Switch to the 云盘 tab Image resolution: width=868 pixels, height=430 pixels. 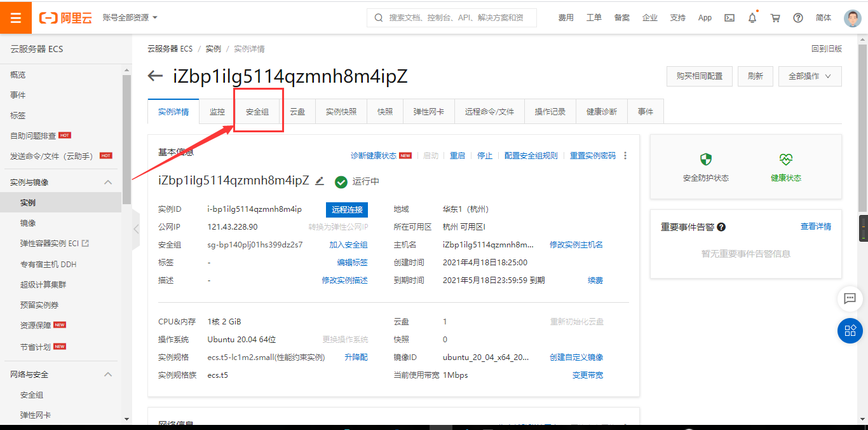(x=297, y=111)
